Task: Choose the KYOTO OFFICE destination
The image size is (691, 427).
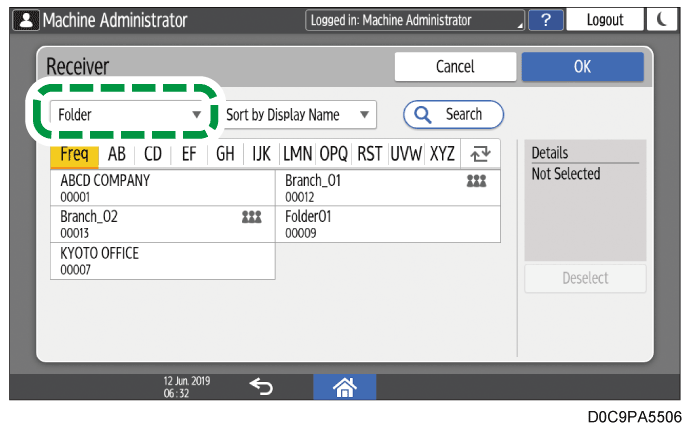Action: coord(162,260)
